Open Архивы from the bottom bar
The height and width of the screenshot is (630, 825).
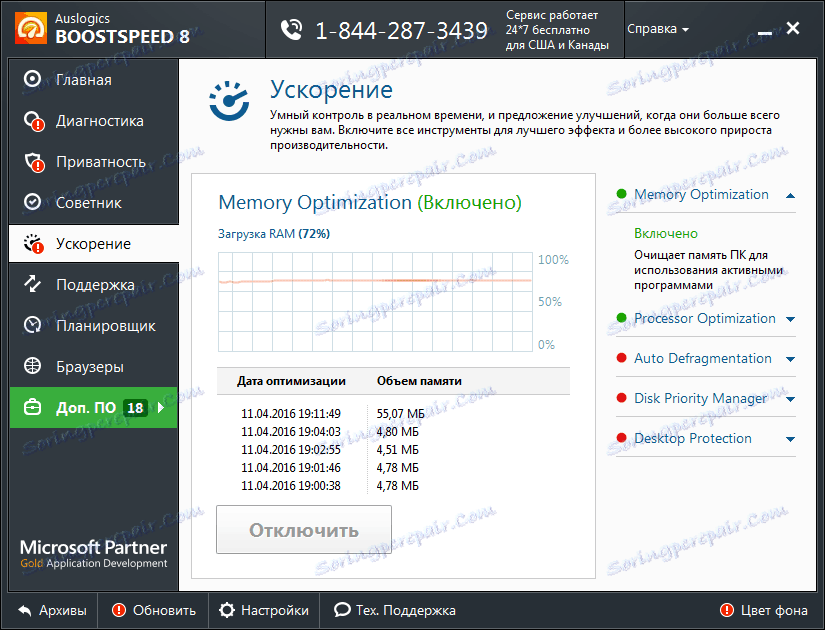52,611
